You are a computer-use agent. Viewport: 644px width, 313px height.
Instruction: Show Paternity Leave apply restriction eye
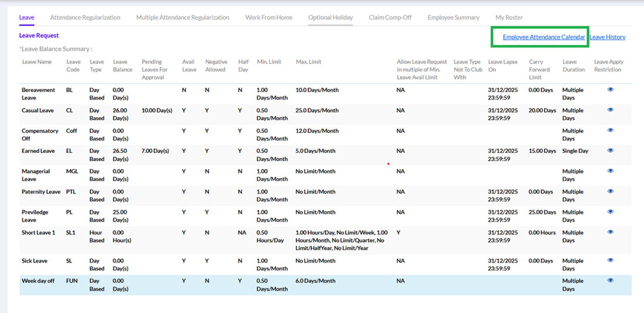pyautogui.click(x=610, y=191)
